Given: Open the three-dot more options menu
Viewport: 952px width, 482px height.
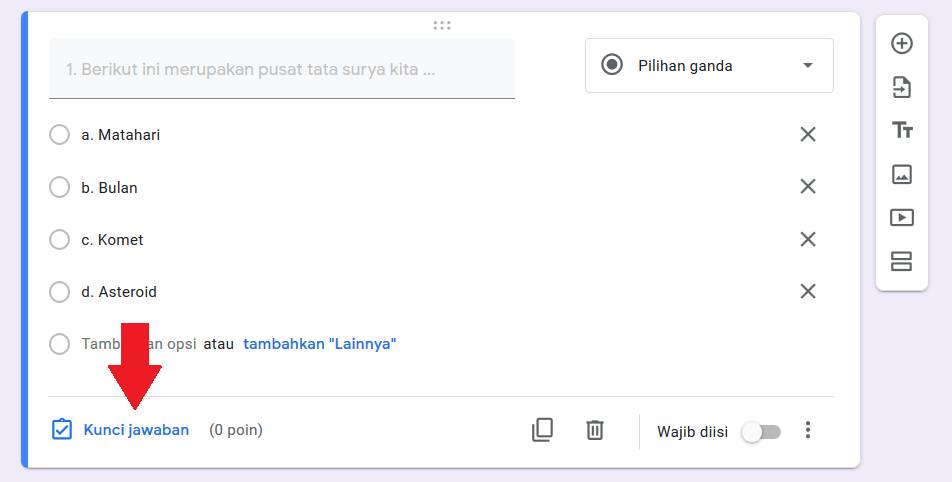Looking at the screenshot, I should point(808,430).
